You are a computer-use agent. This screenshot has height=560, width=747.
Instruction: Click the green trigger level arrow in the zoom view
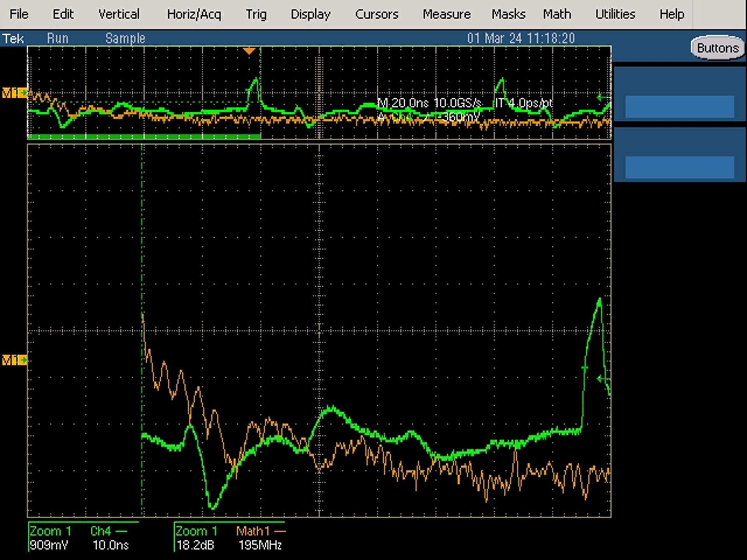pos(603,378)
